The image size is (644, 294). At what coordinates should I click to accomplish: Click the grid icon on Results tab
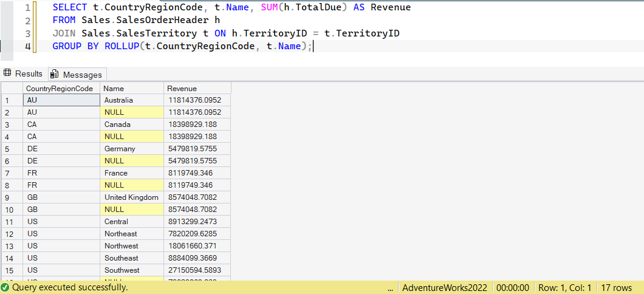coord(7,73)
